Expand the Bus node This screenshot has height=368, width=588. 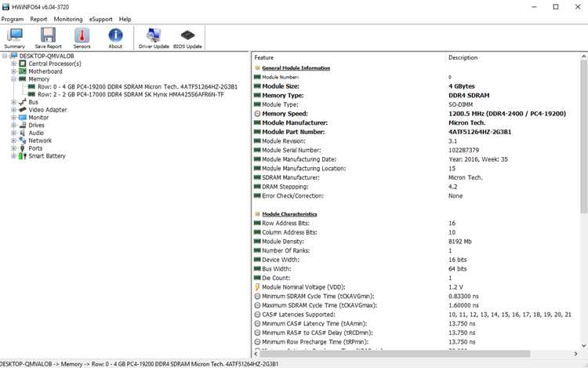click(x=13, y=102)
